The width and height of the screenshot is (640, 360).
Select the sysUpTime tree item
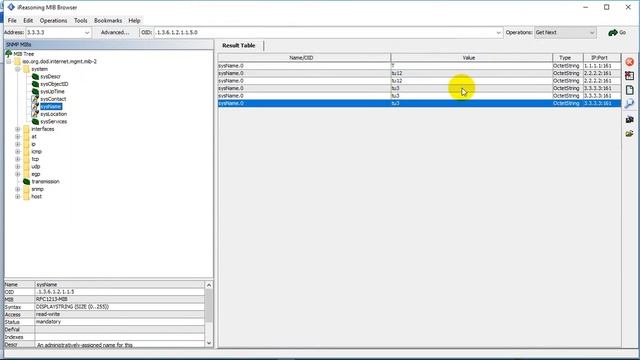(52, 91)
